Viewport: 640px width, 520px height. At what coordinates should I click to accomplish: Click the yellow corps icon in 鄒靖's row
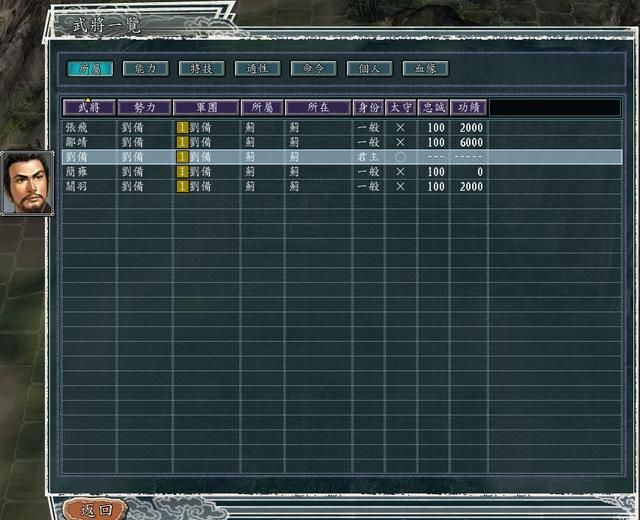(x=182, y=143)
